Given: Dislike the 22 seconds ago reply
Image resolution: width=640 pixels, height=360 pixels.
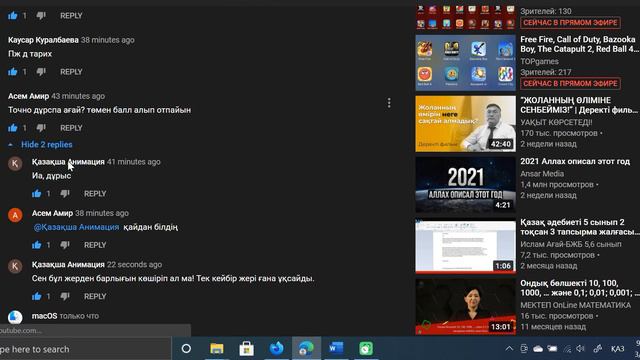Looking at the screenshot, I should click(x=65, y=297).
